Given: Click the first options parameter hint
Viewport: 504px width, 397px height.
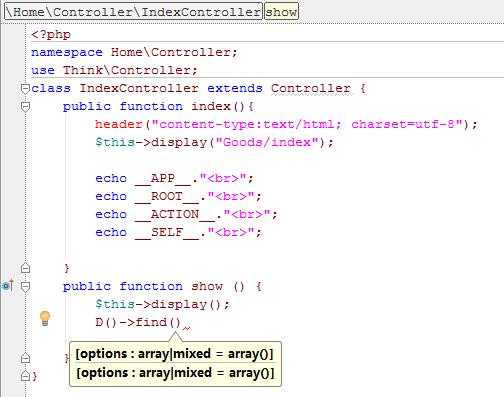Looking at the screenshot, I should coord(175,354).
